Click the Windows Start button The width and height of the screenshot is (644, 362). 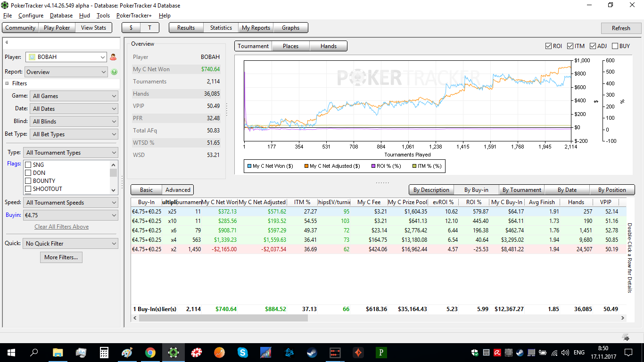coord(11,352)
